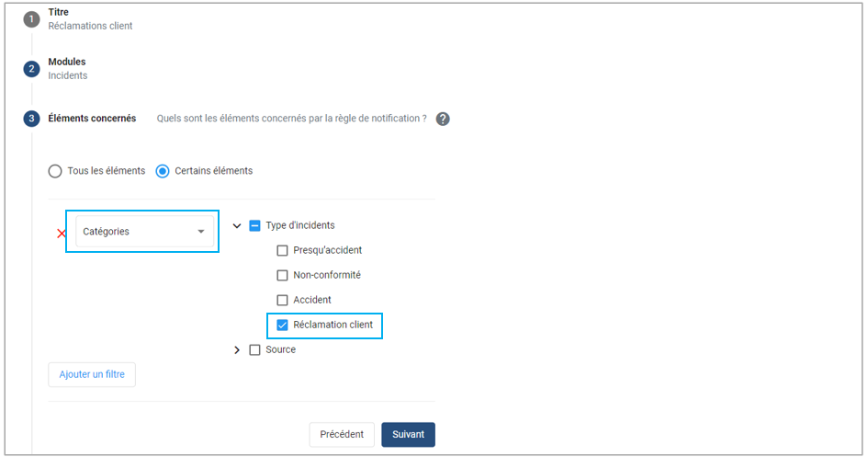Click the step 3 number circle
Viewport: 868px width, 457px height.
coord(31,119)
